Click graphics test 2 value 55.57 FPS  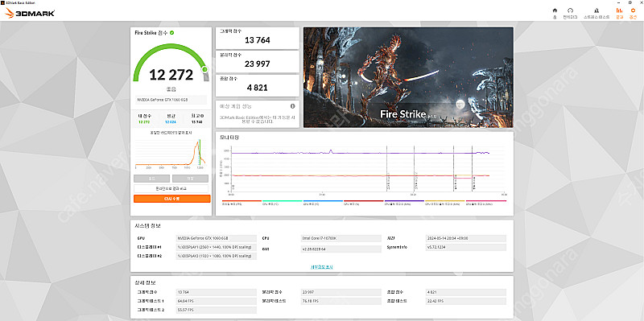tap(216, 310)
